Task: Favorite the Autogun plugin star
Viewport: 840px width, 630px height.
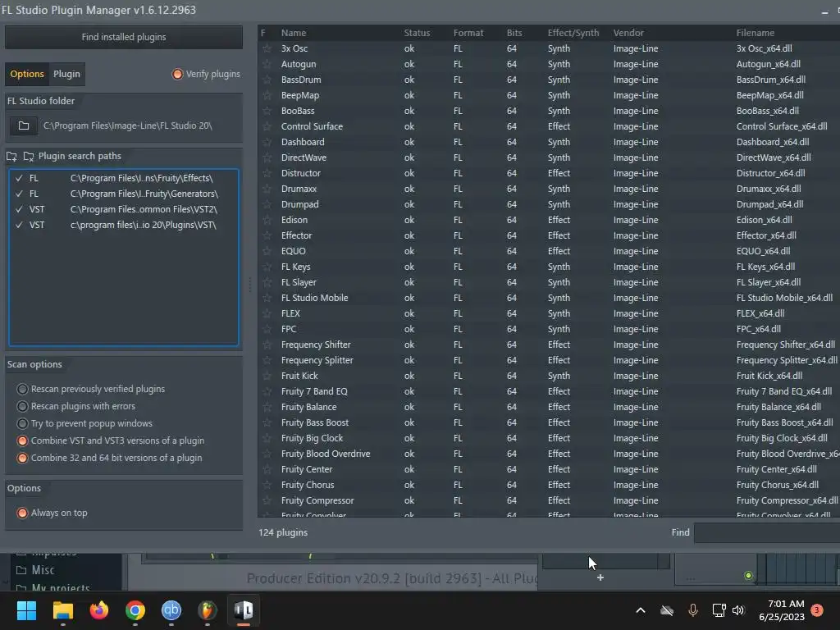Action: 267,64
